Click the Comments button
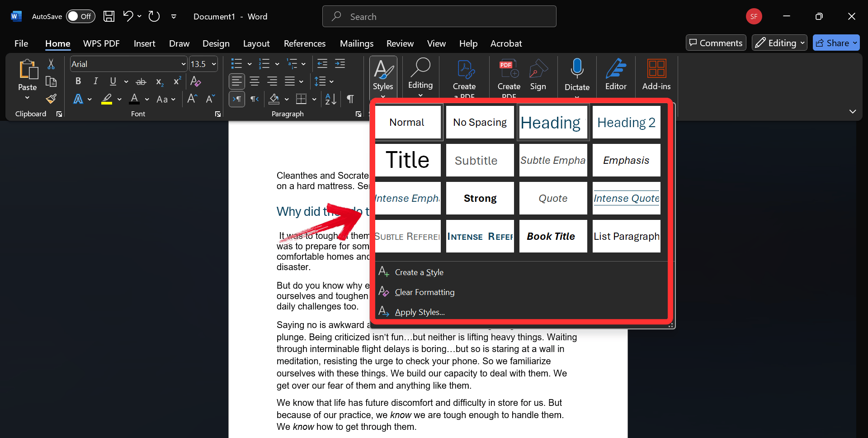This screenshot has height=438, width=868. (x=716, y=43)
